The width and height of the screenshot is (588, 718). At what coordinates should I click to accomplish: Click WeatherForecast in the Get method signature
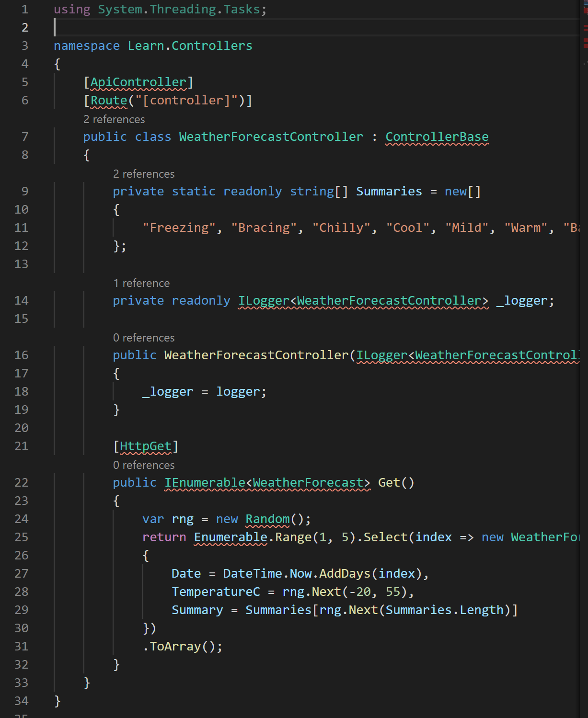309,482
